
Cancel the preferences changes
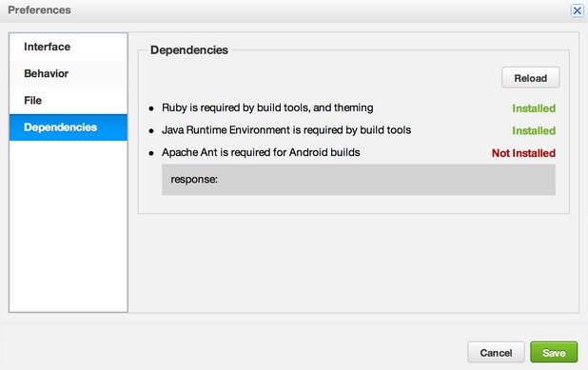tap(496, 352)
